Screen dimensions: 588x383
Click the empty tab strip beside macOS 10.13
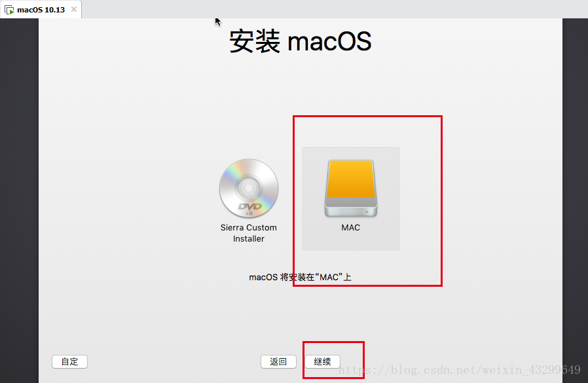335,9
